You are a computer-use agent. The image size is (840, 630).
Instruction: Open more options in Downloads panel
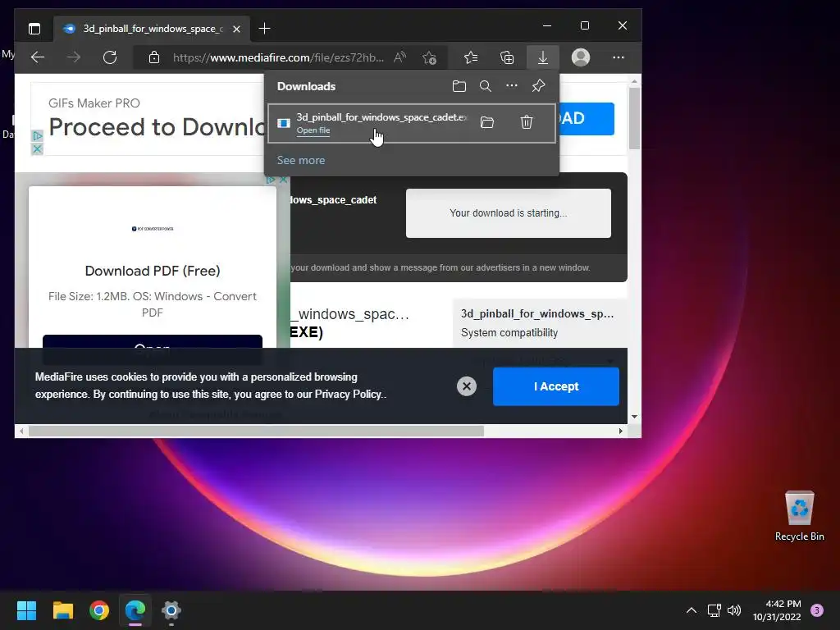[x=512, y=85]
